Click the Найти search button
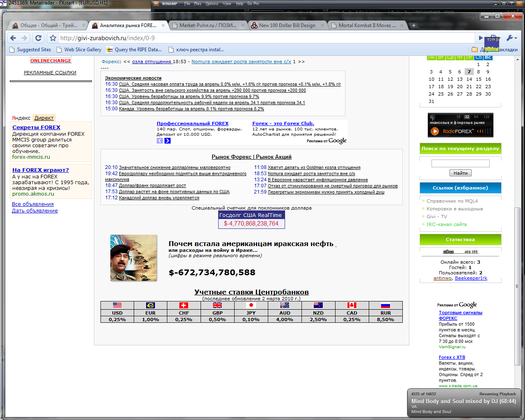This screenshot has width=525, height=420. click(461, 173)
